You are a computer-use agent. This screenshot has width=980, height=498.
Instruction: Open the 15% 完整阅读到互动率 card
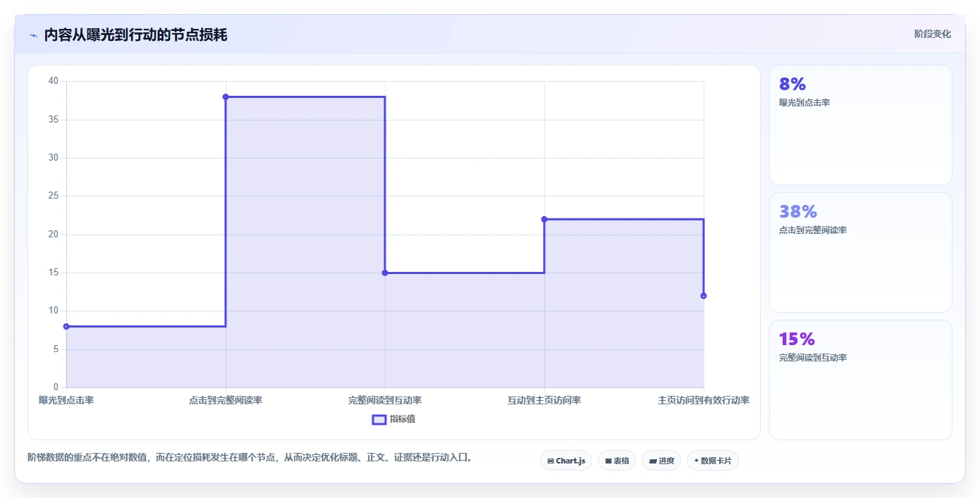[x=860, y=380]
